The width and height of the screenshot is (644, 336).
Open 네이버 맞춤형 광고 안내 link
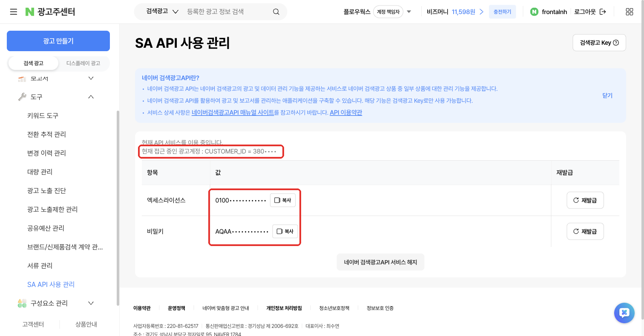226,308
